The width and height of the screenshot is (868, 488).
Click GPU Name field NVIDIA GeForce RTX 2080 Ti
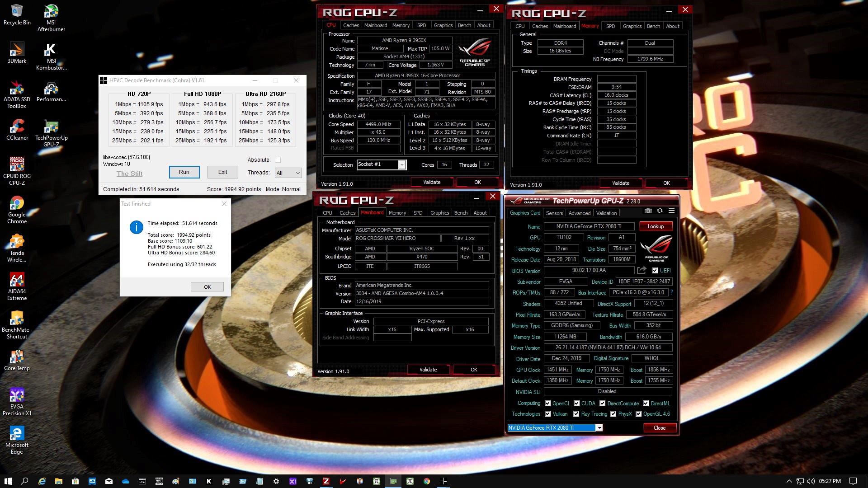[x=589, y=226]
